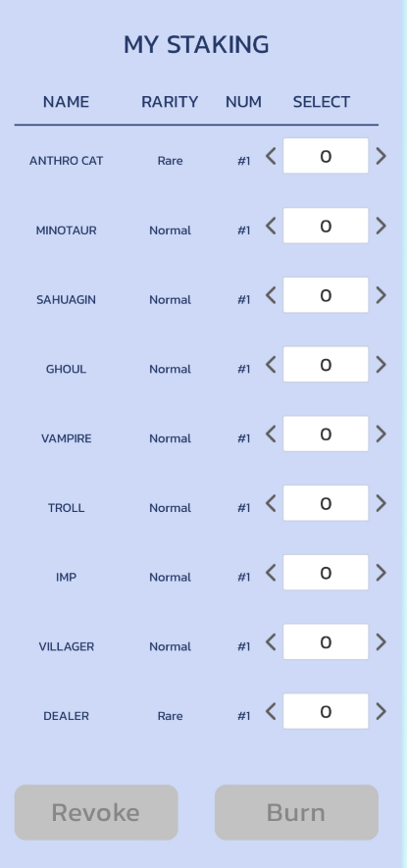The height and width of the screenshot is (868, 407).
Task: Click the SELECT column header
Action: coord(321,102)
